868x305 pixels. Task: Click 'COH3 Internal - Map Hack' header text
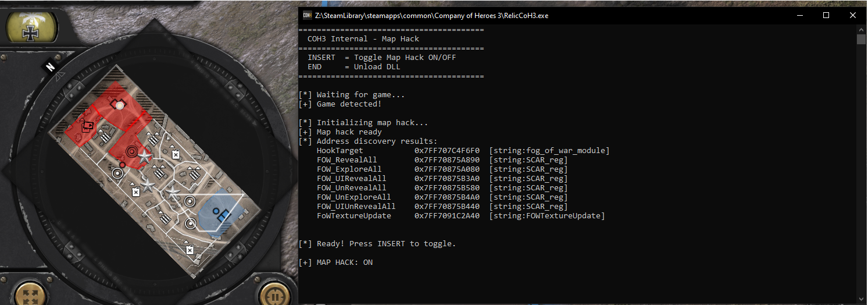[363, 39]
